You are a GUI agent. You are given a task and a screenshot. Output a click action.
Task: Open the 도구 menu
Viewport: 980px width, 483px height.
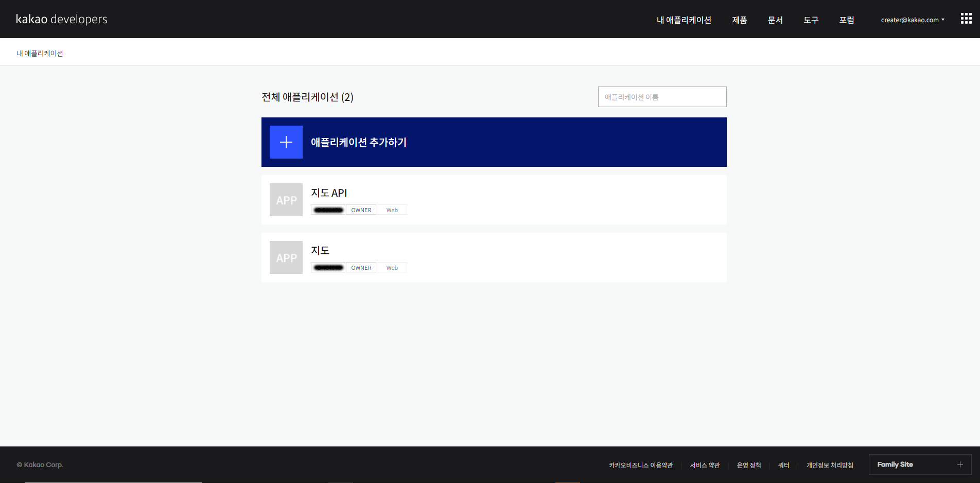point(811,20)
